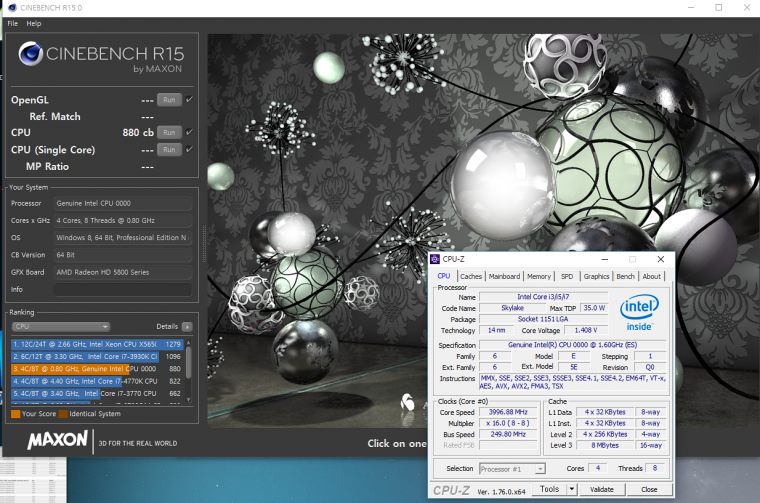Switch to Caches tab in CPU-Z
760x503 pixels.
[471, 276]
